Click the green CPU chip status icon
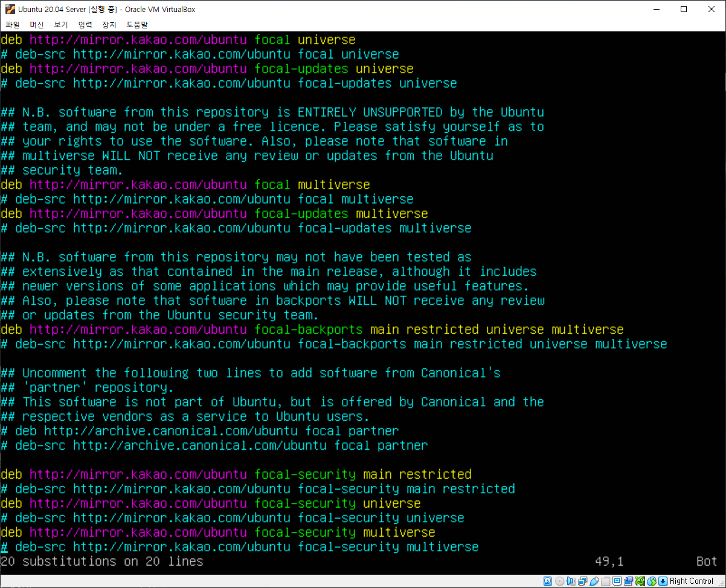The width and height of the screenshot is (726, 588). point(640,581)
